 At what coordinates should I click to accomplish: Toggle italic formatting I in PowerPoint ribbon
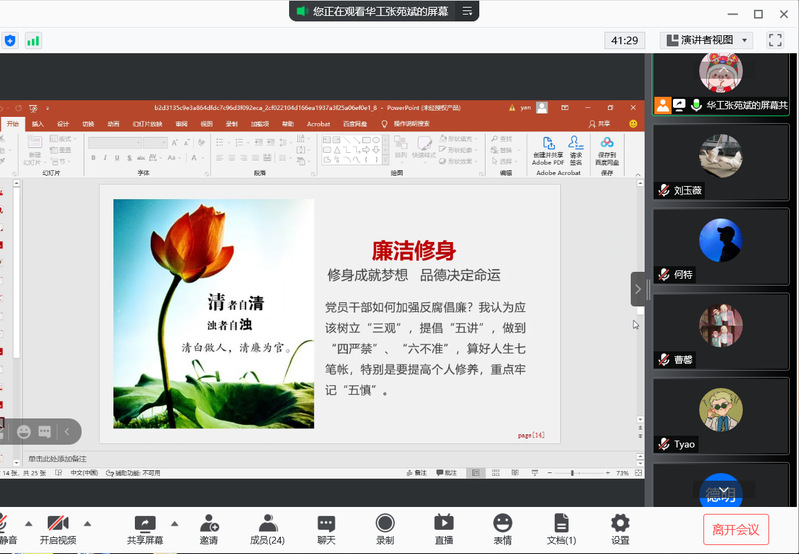click(105, 158)
